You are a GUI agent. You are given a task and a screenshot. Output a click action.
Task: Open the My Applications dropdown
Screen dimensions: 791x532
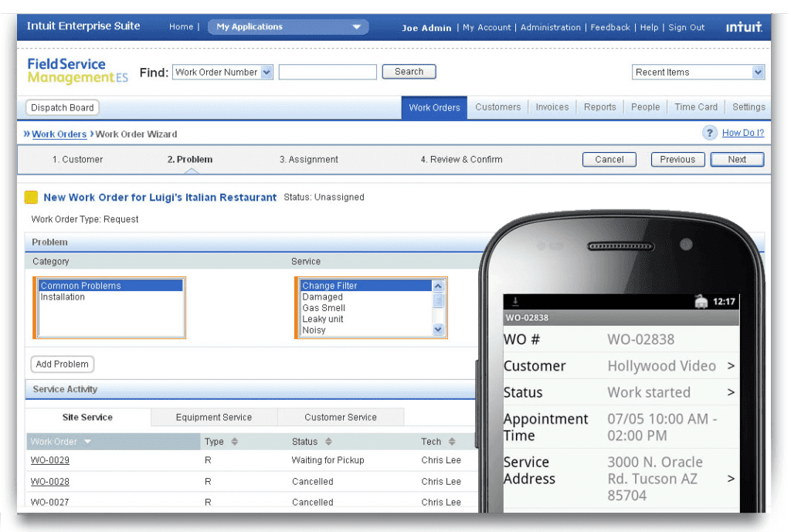[x=288, y=27]
